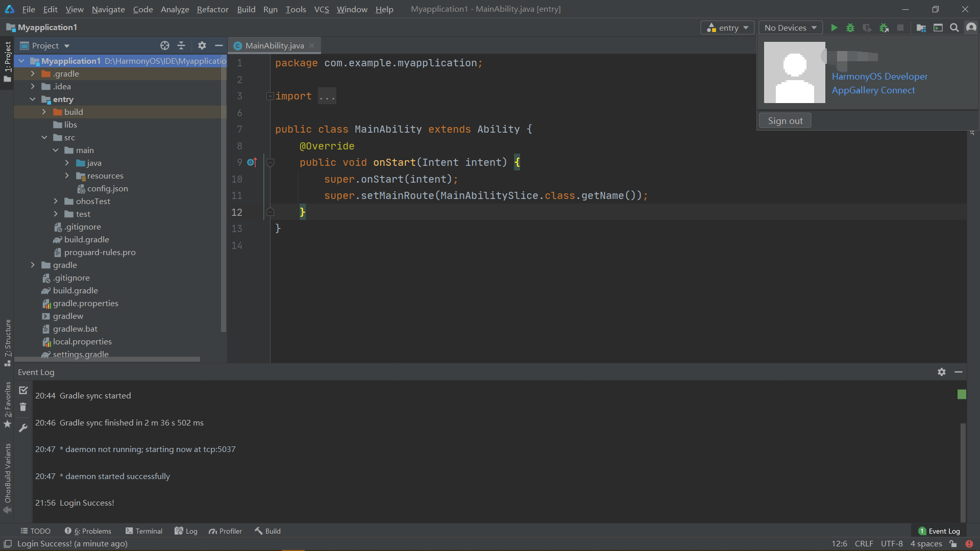Viewport: 980px width, 551px height.
Task: Click the Build hammer icon
Action: 258,531
